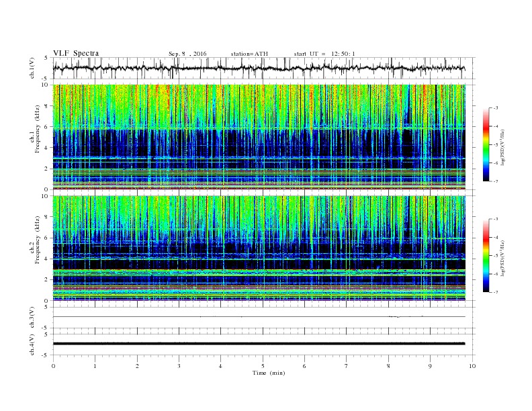Click the -7 tick on the ch.1 color bar

point(495,181)
